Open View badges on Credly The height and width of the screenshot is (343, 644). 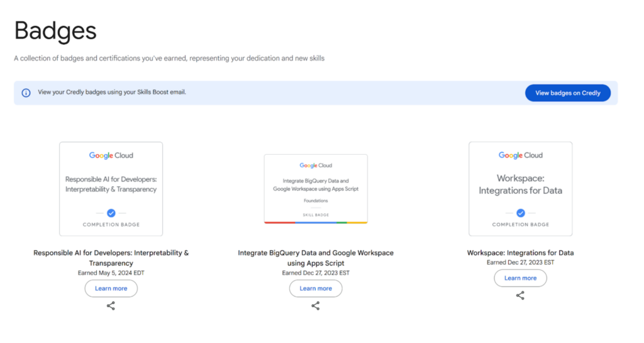point(568,93)
